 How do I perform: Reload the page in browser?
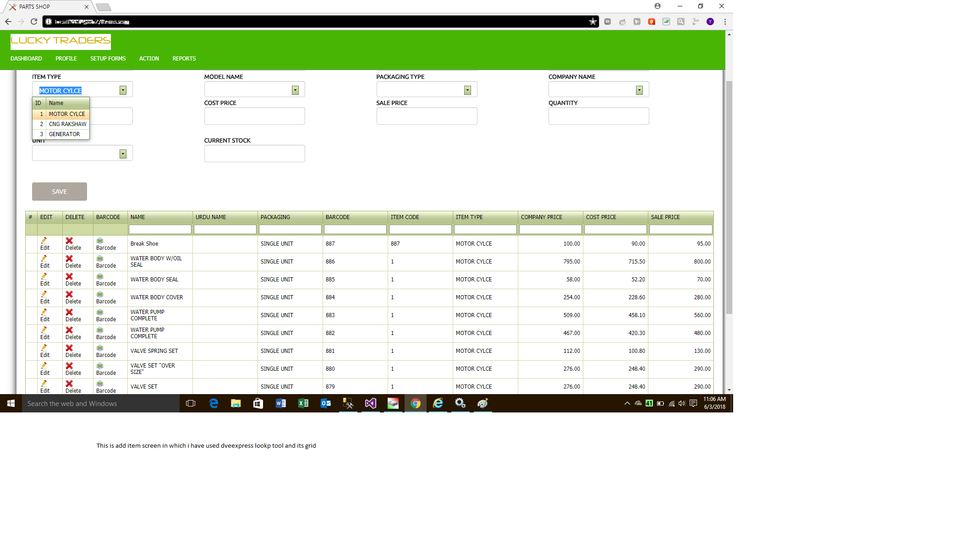click(34, 22)
